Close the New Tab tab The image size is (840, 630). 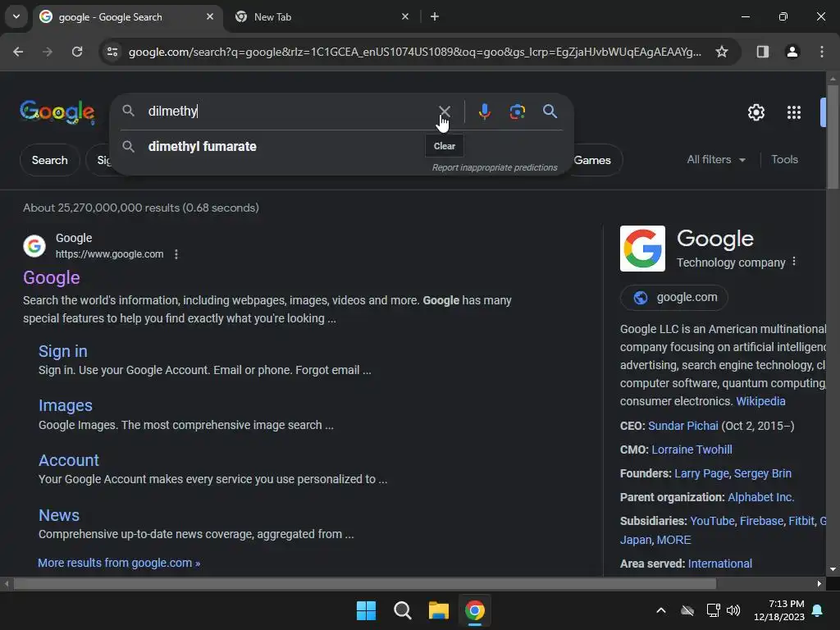(405, 16)
